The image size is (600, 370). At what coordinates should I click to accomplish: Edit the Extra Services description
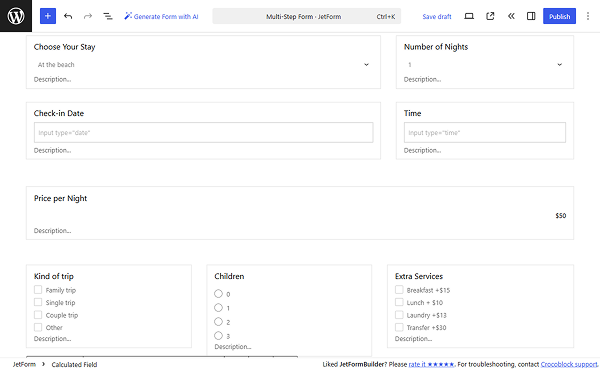click(x=413, y=339)
